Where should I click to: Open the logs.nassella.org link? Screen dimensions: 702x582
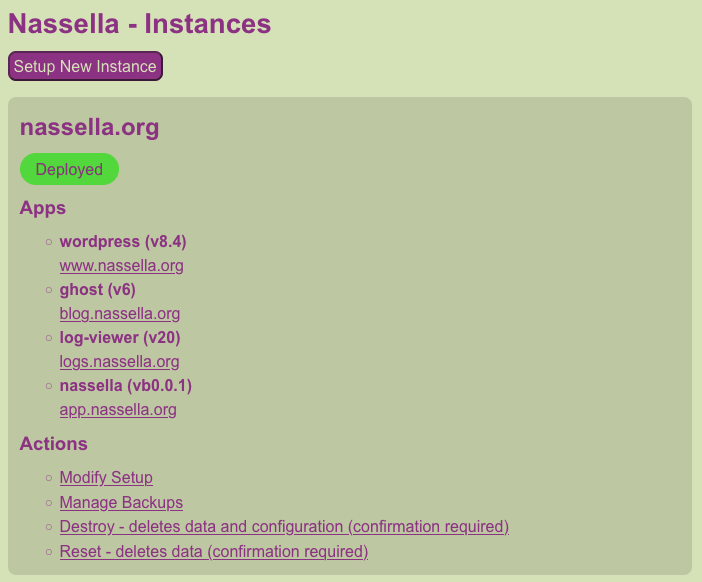[119, 361]
